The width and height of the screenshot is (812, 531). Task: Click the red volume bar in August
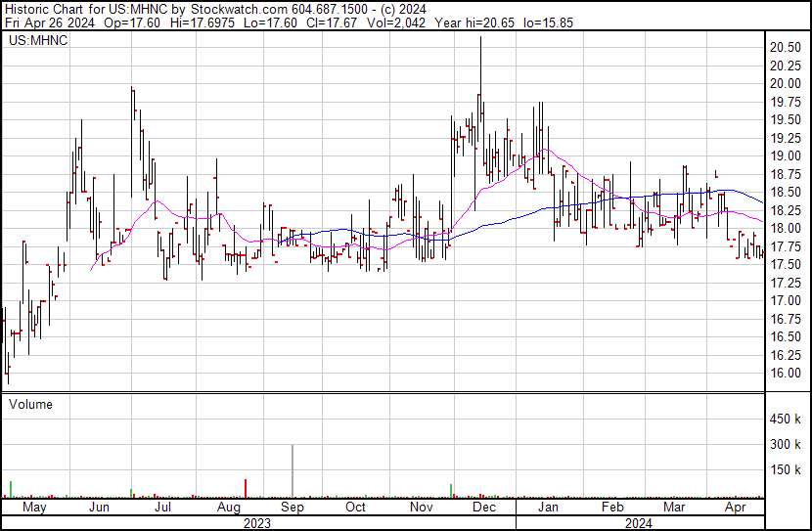point(245,489)
